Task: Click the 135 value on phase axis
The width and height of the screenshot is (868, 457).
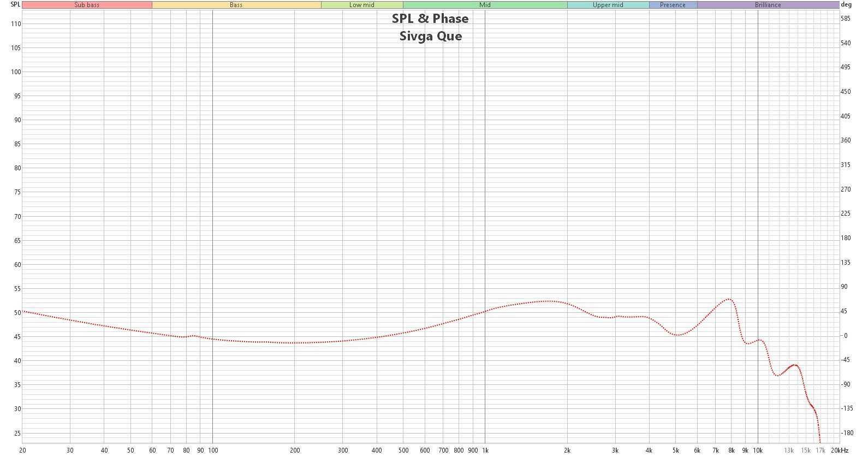Action: tap(846, 263)
